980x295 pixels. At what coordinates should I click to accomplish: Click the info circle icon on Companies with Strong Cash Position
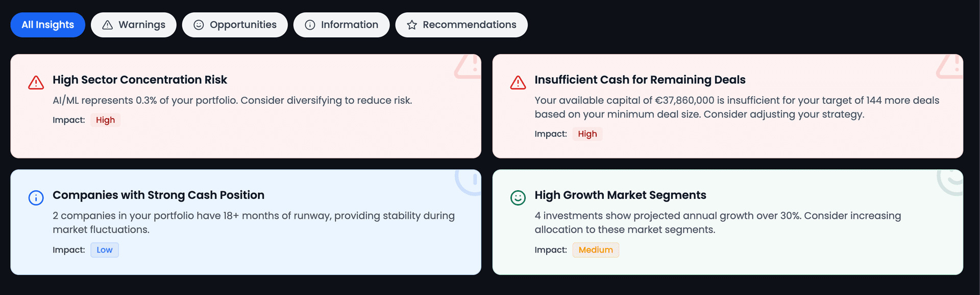click(36, 197)
